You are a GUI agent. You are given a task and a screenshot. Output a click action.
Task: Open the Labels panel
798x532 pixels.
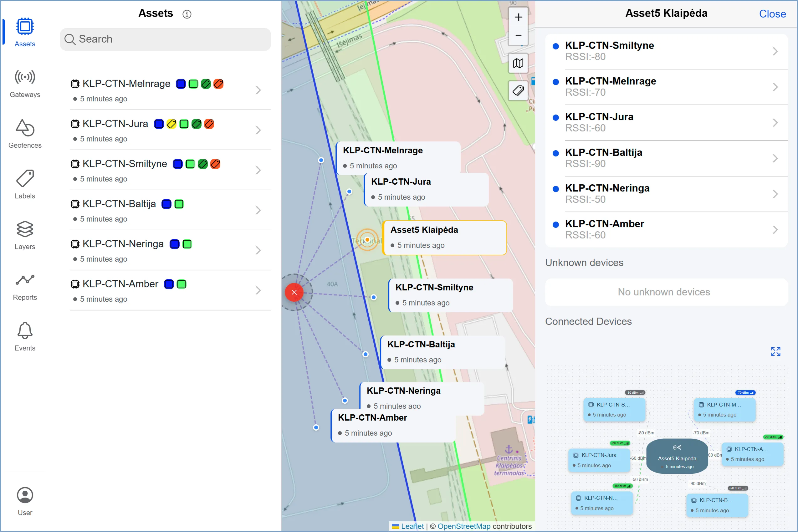[24, 184]
